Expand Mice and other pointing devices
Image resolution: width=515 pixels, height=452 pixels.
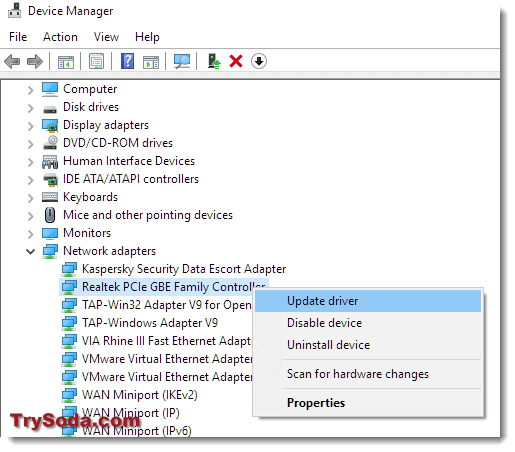(x=30, y=216)
